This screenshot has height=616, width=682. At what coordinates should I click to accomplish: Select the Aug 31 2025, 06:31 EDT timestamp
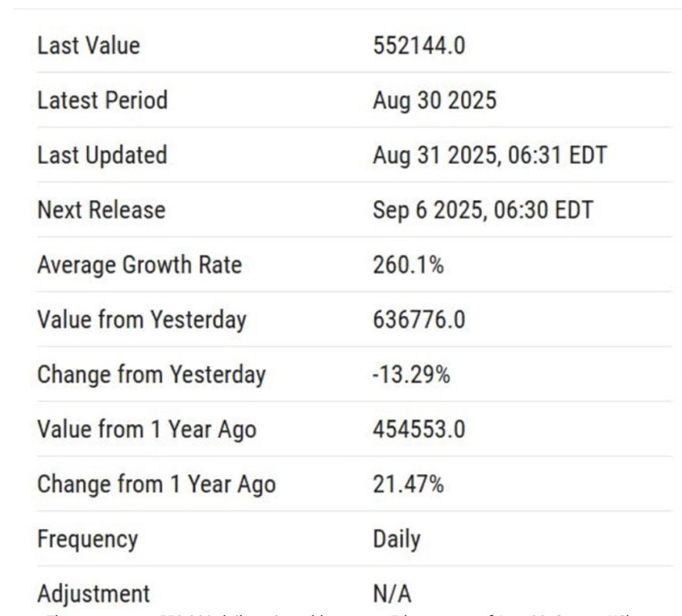point(490,155)
